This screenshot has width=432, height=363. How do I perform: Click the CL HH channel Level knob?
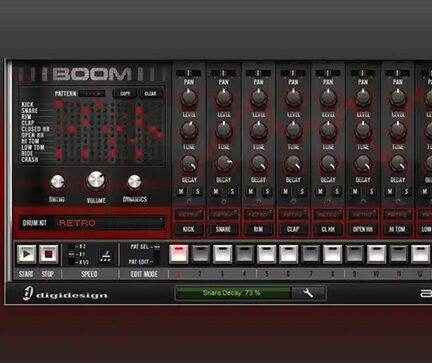click(328, 97)
